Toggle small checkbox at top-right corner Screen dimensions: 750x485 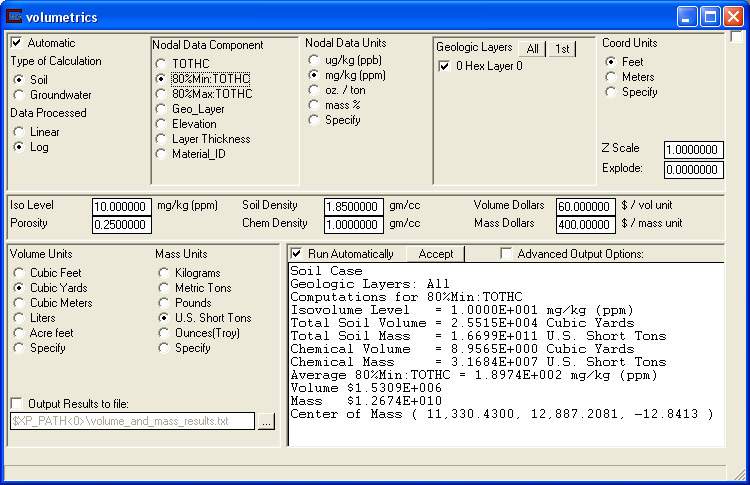pos(737,37)
